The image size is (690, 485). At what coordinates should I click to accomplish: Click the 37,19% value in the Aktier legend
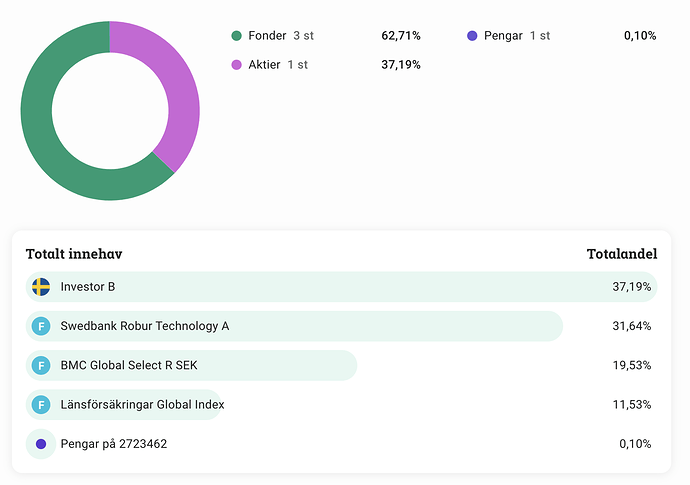[x=401, y=65]
